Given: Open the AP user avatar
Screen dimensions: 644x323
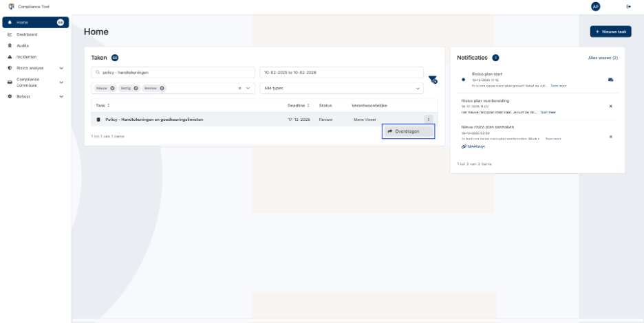Looking at the screenshot, I should [596, 7].
